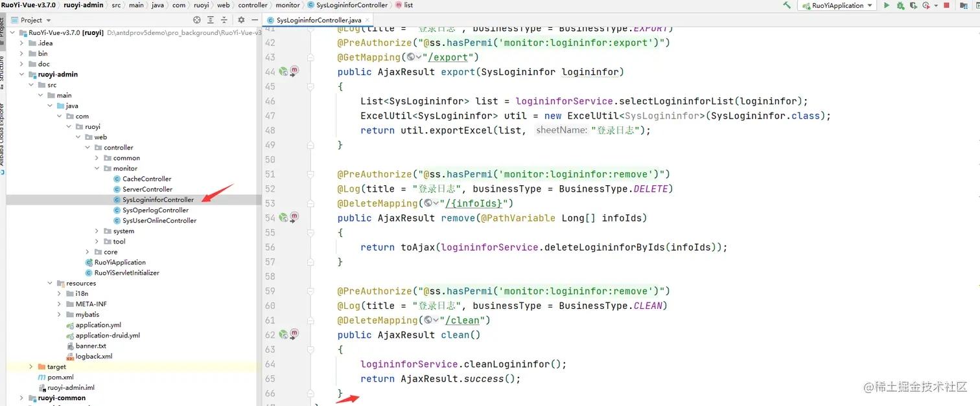This screenshot has height=406, width=980.
Task: Open logback.xml file
Action: [x=89, y=356]
